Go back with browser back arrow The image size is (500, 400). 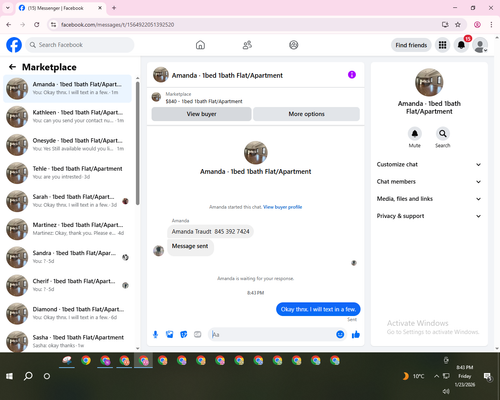pyautogui.click(x=9, y=24)
